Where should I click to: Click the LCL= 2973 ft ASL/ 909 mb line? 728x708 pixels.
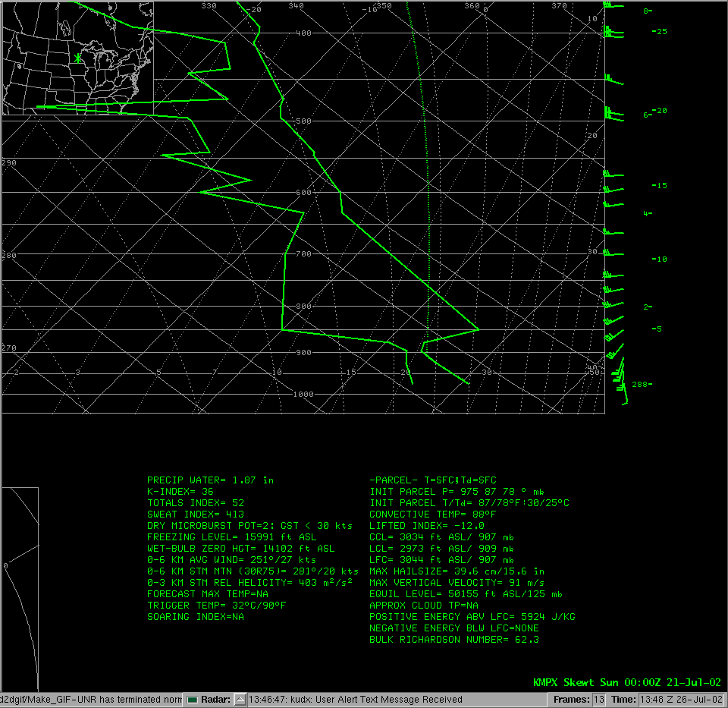[x=441, y=549]
